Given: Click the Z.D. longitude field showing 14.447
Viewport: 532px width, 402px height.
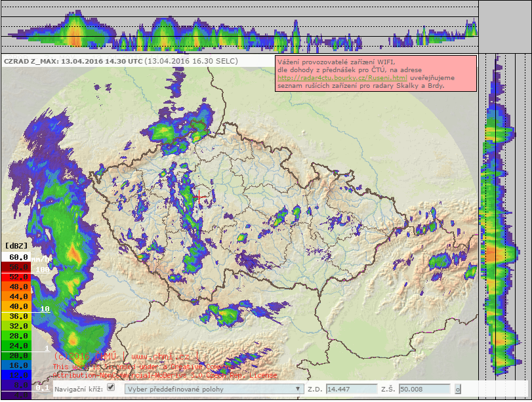Looking at the screenshot, I should 352,389.
